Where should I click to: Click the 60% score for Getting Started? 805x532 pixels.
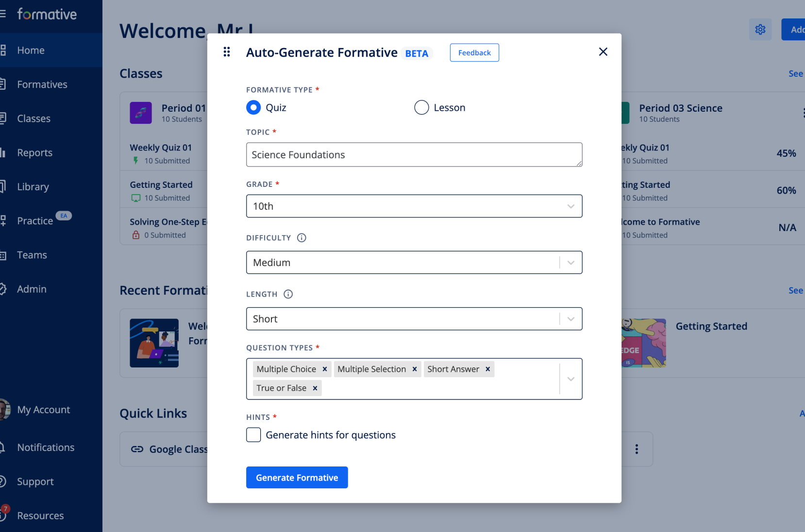[787, 190]
